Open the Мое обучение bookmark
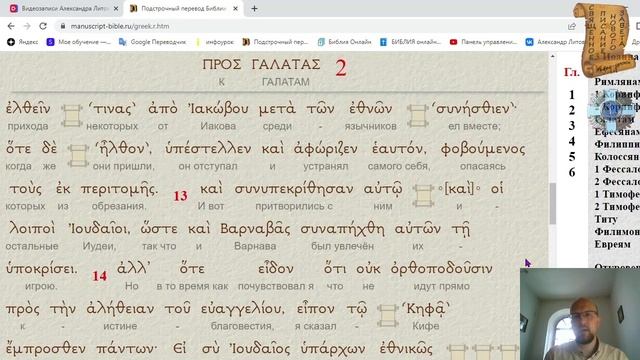Image resolution: width=640 pixels, height=360 pixels. tap(78, 42)
